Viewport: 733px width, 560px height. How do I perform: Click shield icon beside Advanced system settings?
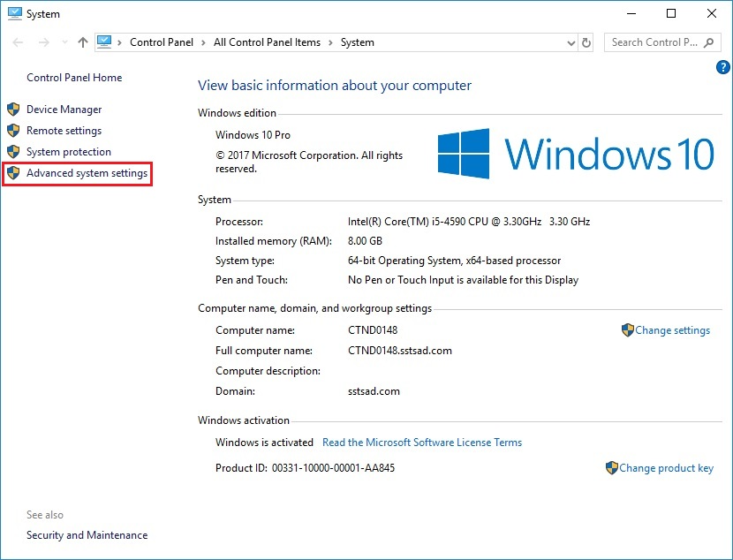(x=13, y=173)
